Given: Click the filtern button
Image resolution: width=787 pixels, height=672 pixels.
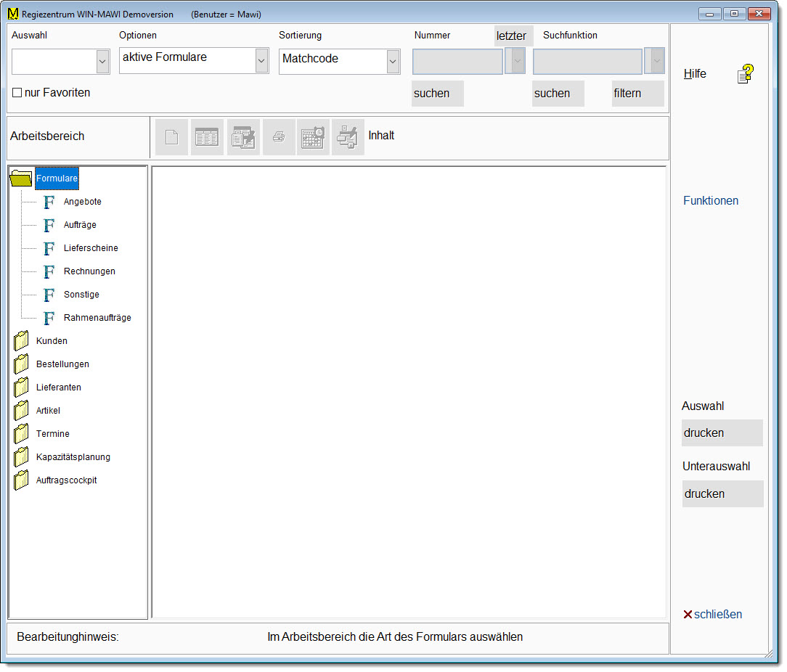Looking at the screenshot, I should pos(637,94).
